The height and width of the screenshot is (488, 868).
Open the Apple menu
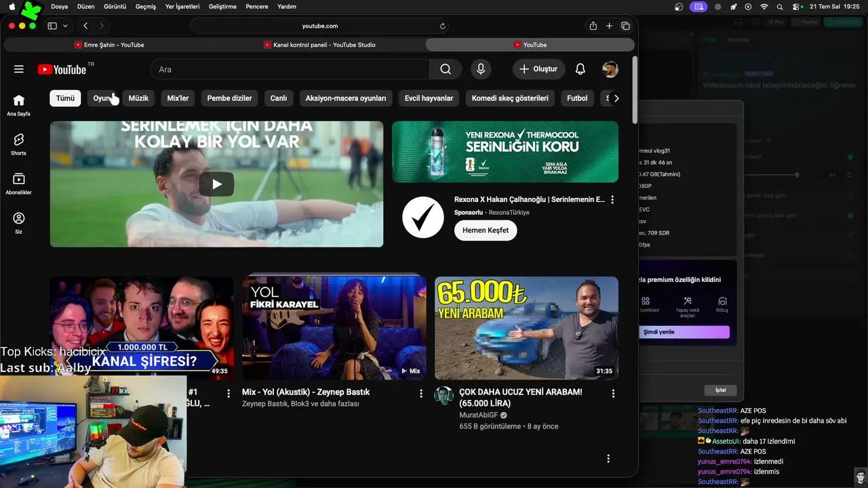point(12,6)
